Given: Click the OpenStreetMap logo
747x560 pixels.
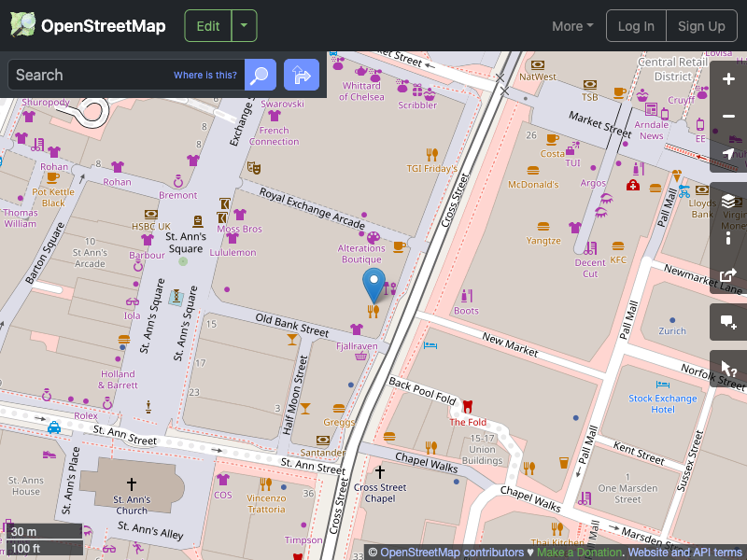Looking at the screenshot, I should [x=87, y=25].
